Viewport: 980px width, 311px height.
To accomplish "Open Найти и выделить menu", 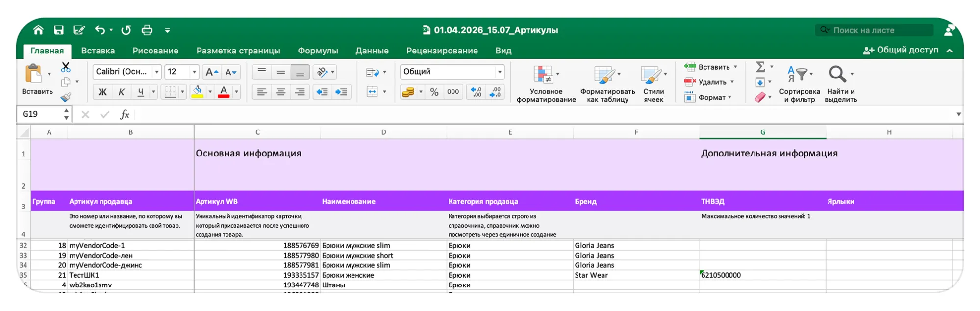I will point(840,83).
